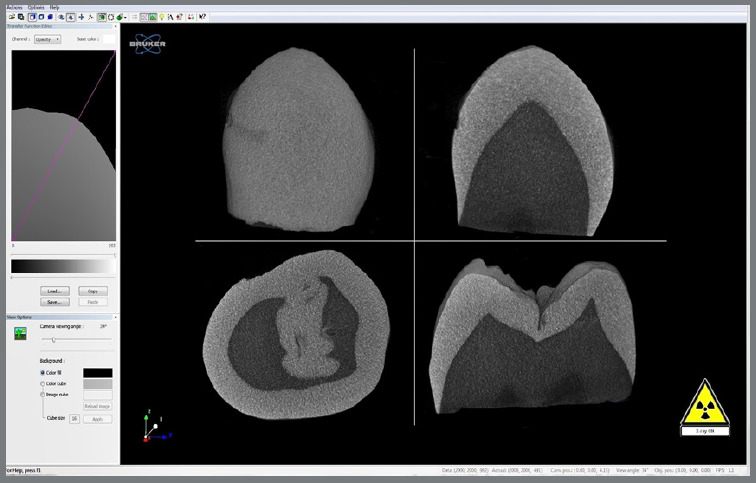756x483 pixels.
Task: Close the Transfer Function Editor panel
Action: point(115,27)
